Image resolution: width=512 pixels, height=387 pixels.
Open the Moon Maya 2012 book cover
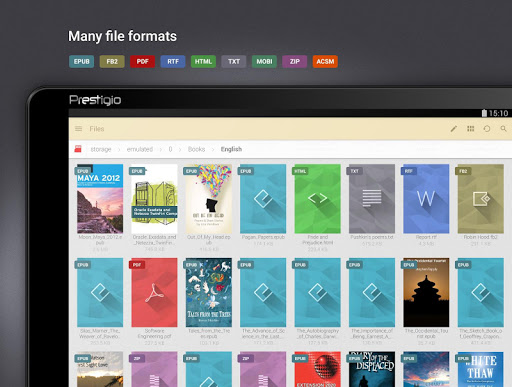click(100, 199)
